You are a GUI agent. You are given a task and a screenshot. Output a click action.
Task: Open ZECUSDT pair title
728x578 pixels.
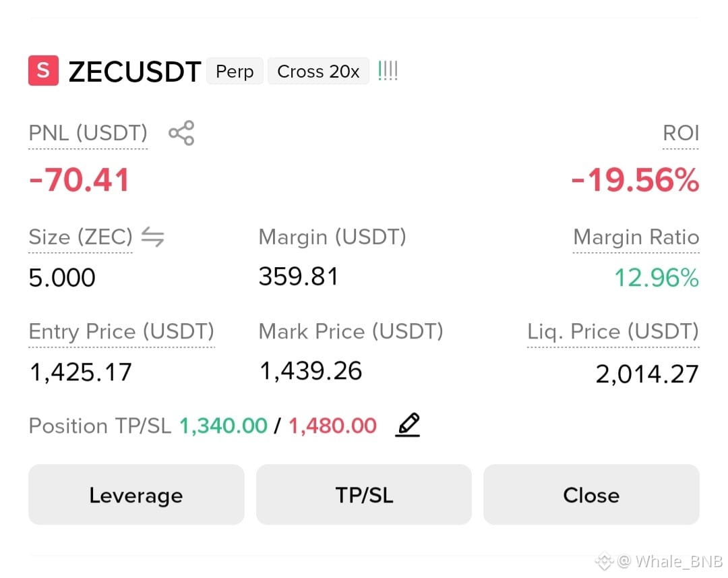[135, 71]
